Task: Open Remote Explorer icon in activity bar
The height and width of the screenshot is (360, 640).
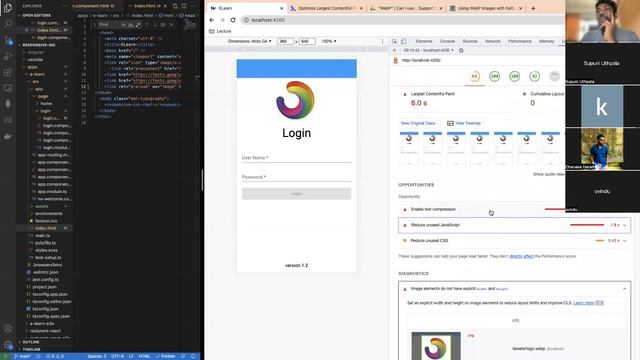Action: pos(8,88)
